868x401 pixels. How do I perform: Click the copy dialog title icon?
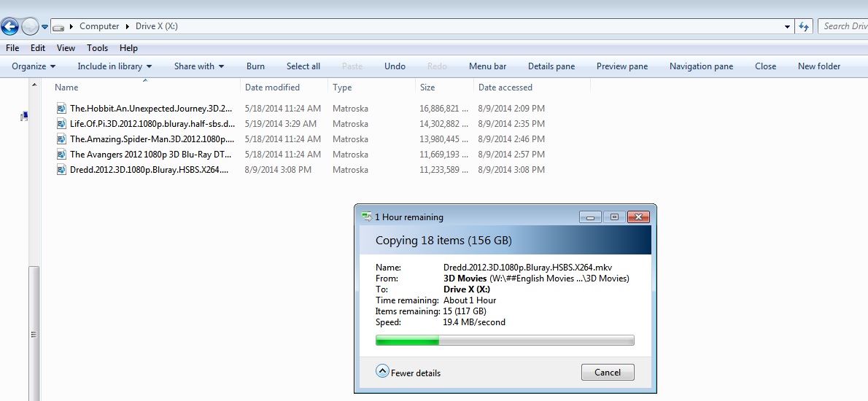(x=366, y=217)
